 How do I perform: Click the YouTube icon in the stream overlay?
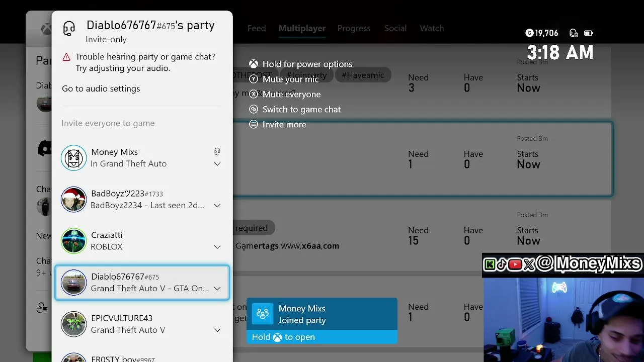(515, 264)
